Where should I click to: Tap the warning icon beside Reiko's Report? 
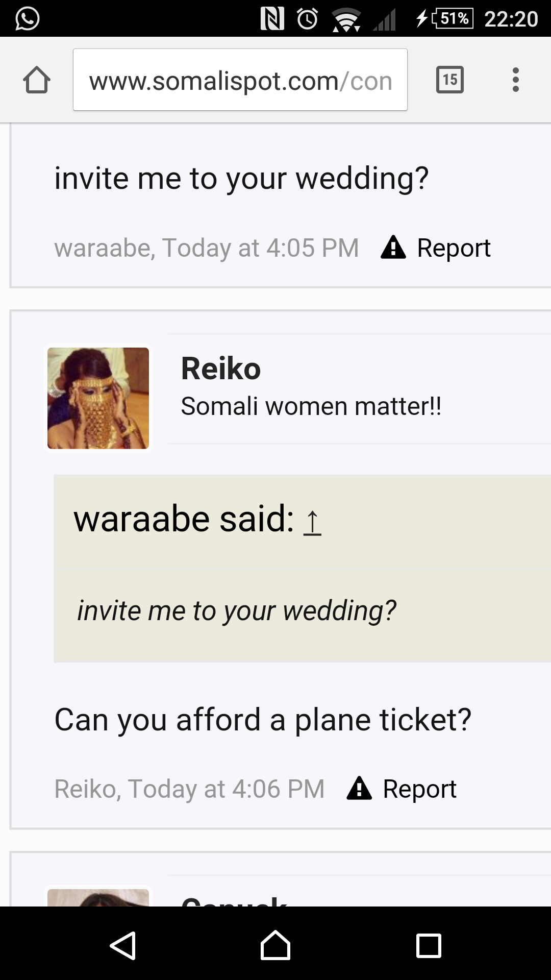click(359, 788)
